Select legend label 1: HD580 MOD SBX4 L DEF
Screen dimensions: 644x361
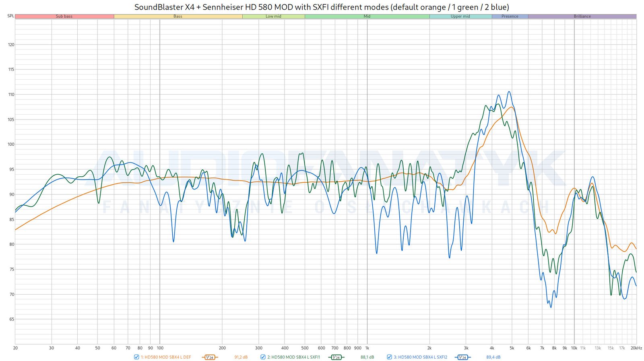[166, 357]
